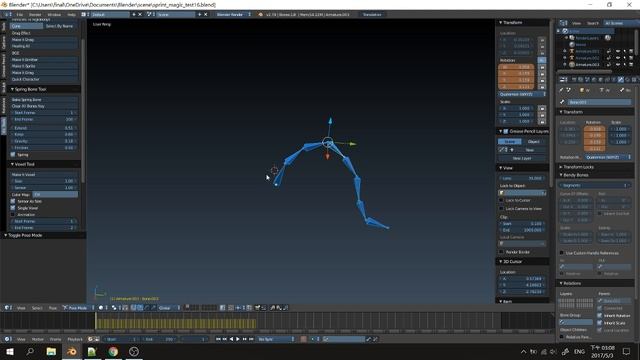This screenshot has height=360, width=640.
Task: Collapse the N-panel Transform section
Action: pyautogui.click(x=501, y=22)
